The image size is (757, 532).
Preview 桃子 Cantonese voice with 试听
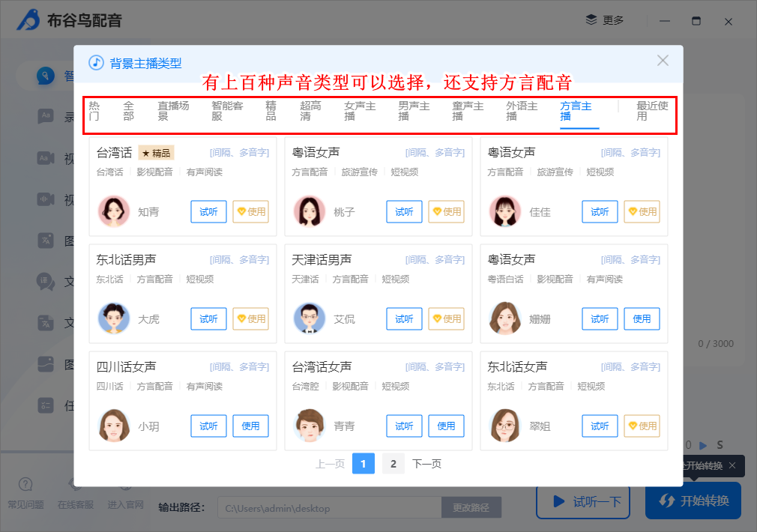coord(404,212)
